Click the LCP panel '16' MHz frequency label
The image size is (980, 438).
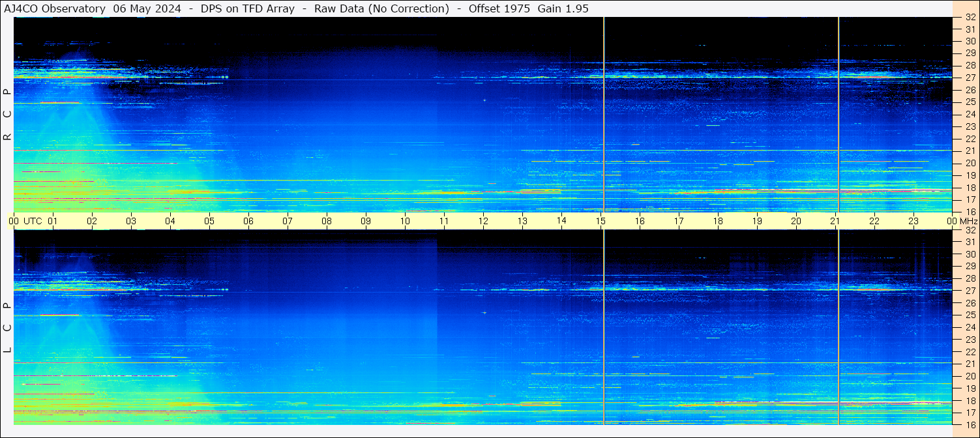pos(970,424)
